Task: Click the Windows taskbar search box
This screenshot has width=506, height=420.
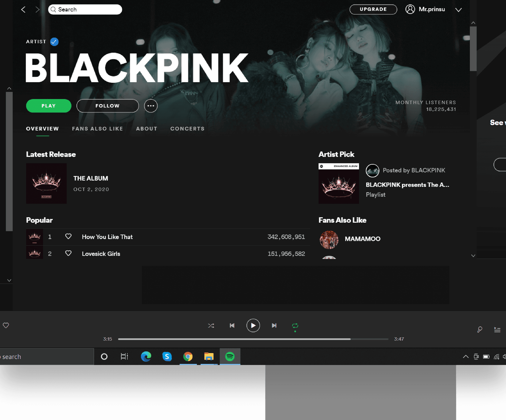Action: pyautogui.click(x=47, y=357)
